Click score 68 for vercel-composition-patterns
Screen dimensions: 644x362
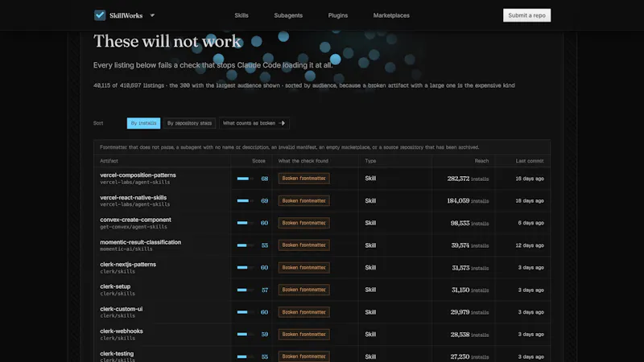point(265,179)
